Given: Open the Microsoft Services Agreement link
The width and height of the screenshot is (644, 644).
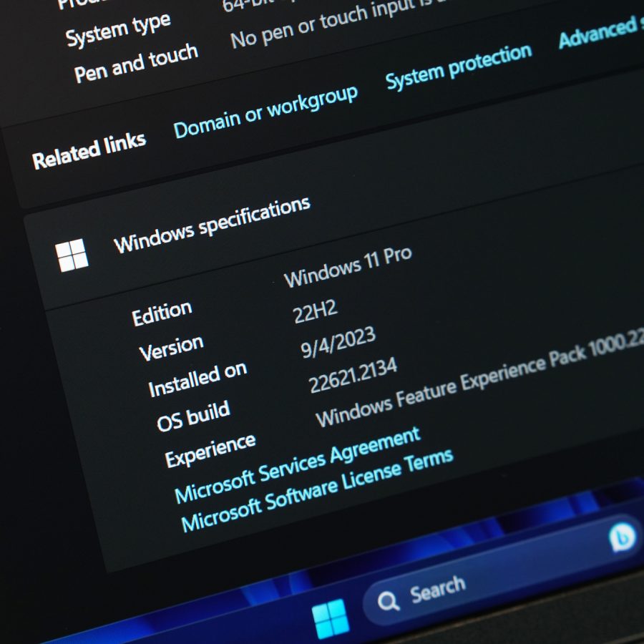Looking at the screenshot, I should pyautogui.click(x=298, y=465).
